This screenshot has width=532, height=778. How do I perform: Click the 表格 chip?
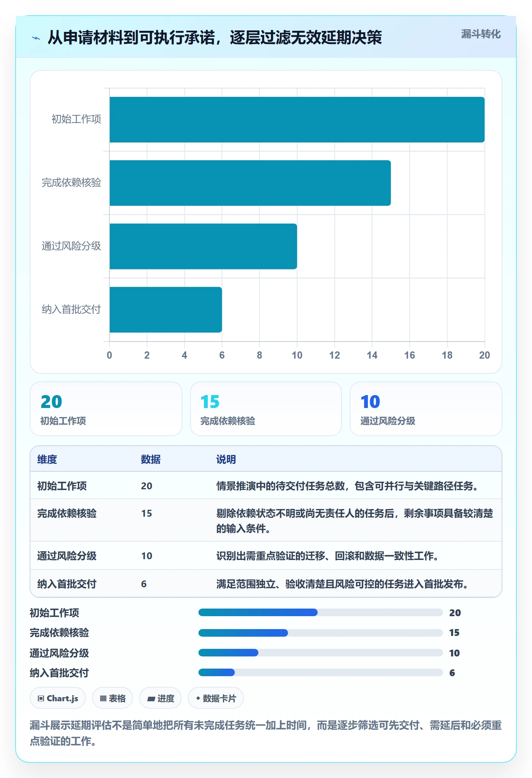click(112, 698)
